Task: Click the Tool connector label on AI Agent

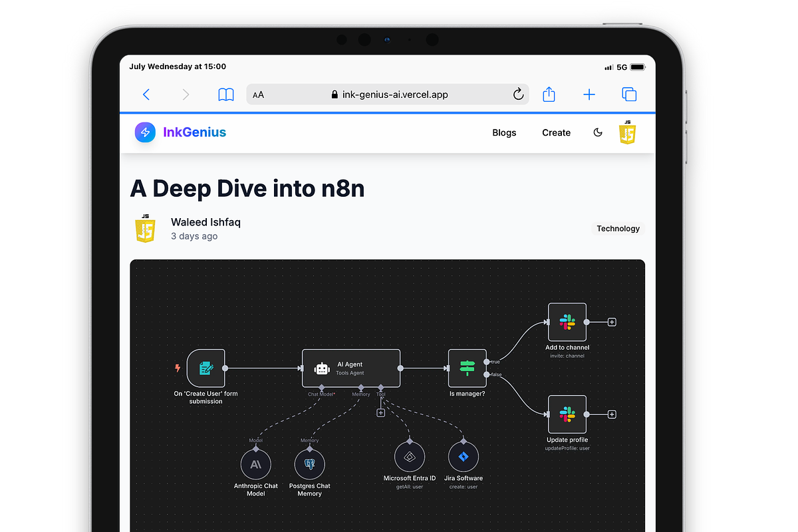Action: tap(381, 394)
